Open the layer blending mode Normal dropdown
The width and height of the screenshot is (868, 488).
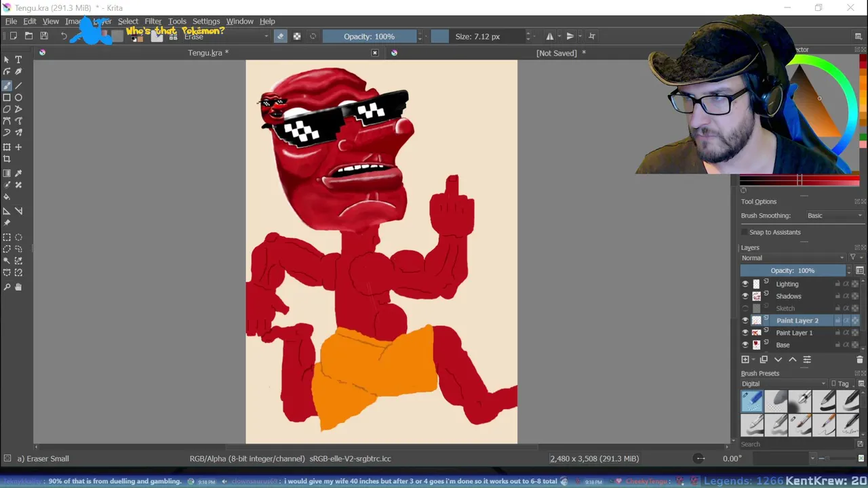pyautogui.click(x=793, y=258)
